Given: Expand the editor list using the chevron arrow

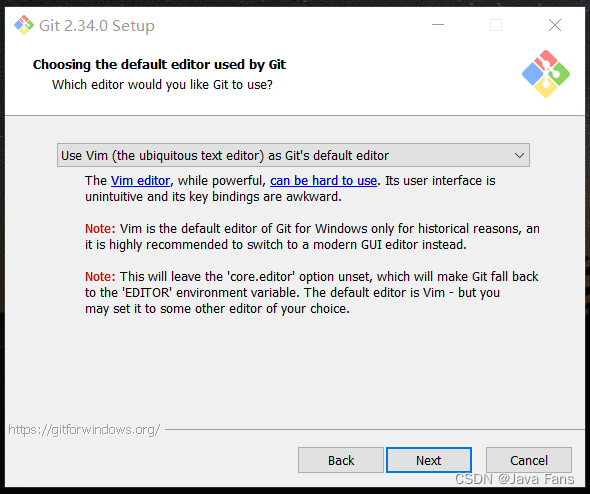Looking at the screenshot, I should coord(519,155).
